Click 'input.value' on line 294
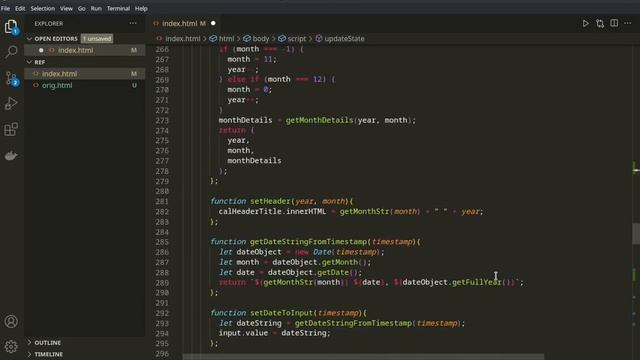Screen dimensions: 640x360 pyautogui.click(x=243, y=333)
